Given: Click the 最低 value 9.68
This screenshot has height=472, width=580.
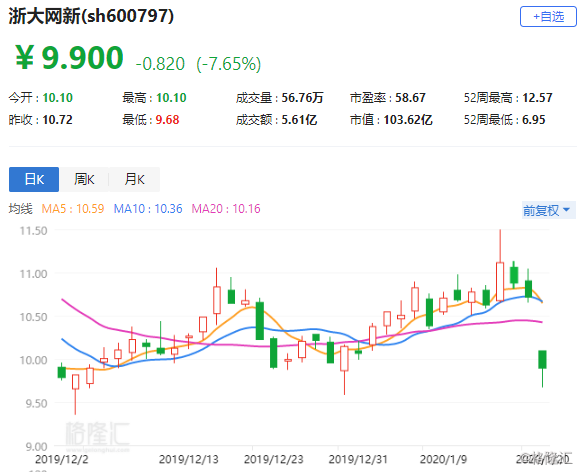Looking at the screenshot, I should [167, 120].
